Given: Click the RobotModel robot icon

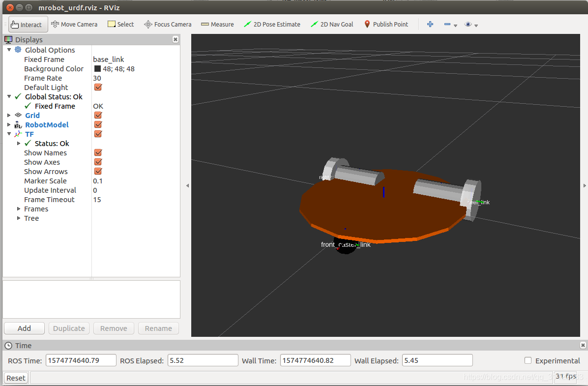Looking at the screenshot, I should tap(18, 124).
